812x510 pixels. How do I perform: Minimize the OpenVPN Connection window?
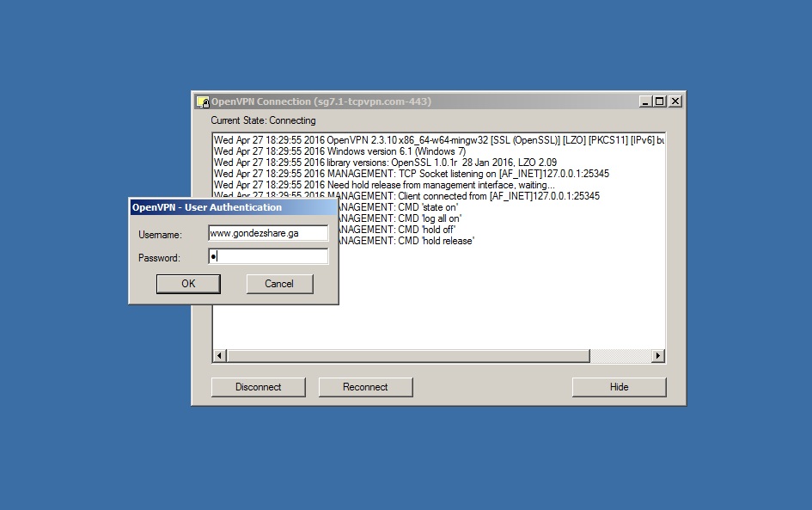(644, 101)
